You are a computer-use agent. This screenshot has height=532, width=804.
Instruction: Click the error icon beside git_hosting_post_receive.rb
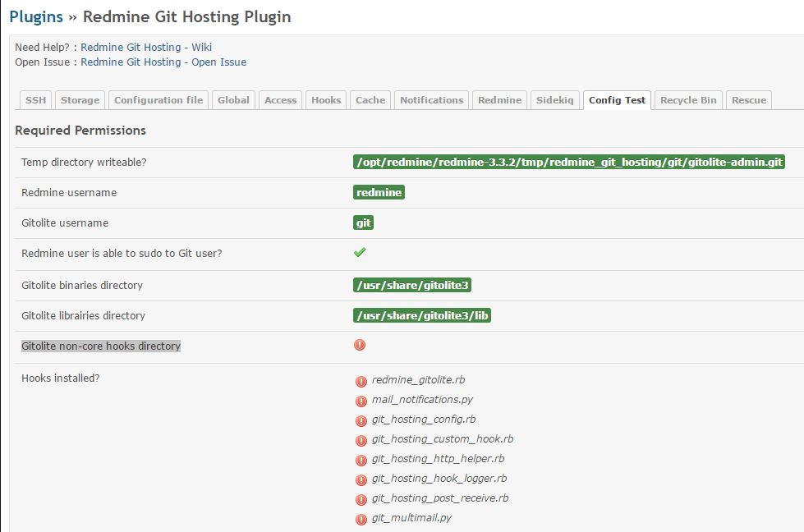(361, 499)
